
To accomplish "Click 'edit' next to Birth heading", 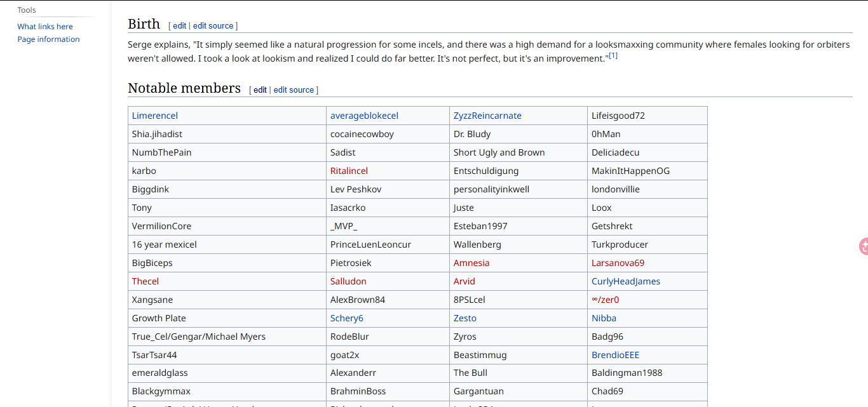I will point(180,26).
